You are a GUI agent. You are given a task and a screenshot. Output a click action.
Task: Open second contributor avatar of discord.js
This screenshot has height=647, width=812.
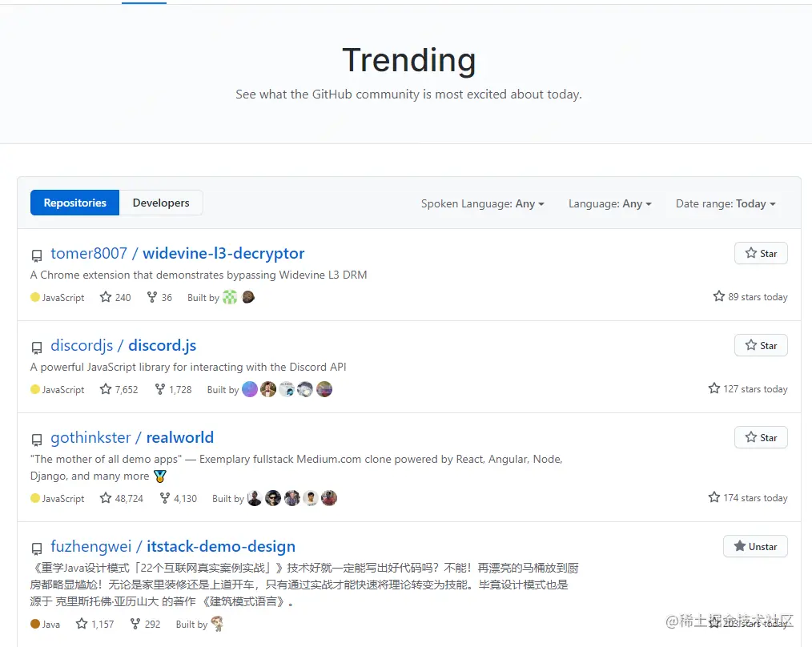(x=268, y=389)
